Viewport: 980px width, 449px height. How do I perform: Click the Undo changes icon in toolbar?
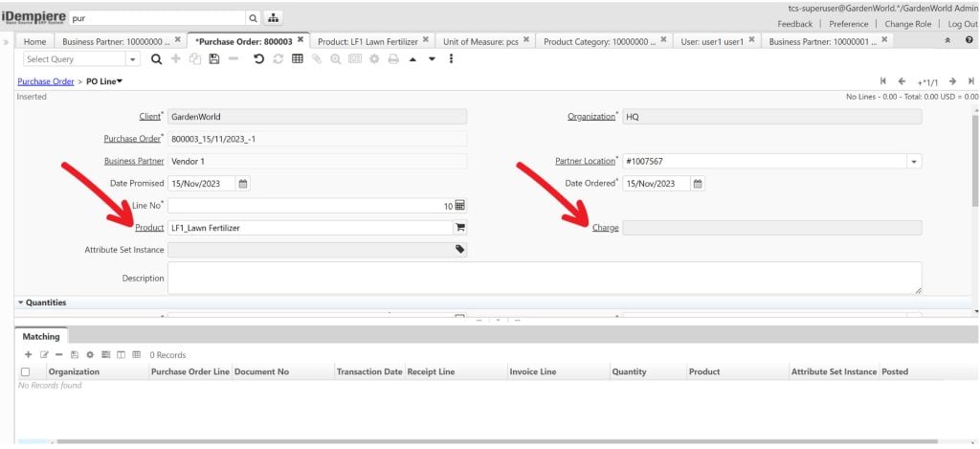[258, 59]
